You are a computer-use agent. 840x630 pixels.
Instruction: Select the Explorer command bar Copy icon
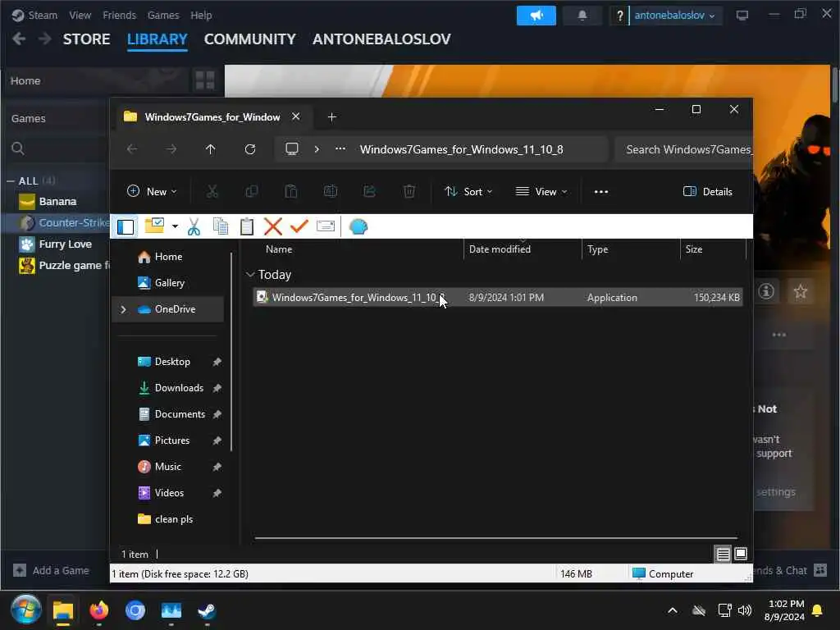[251, 192]
